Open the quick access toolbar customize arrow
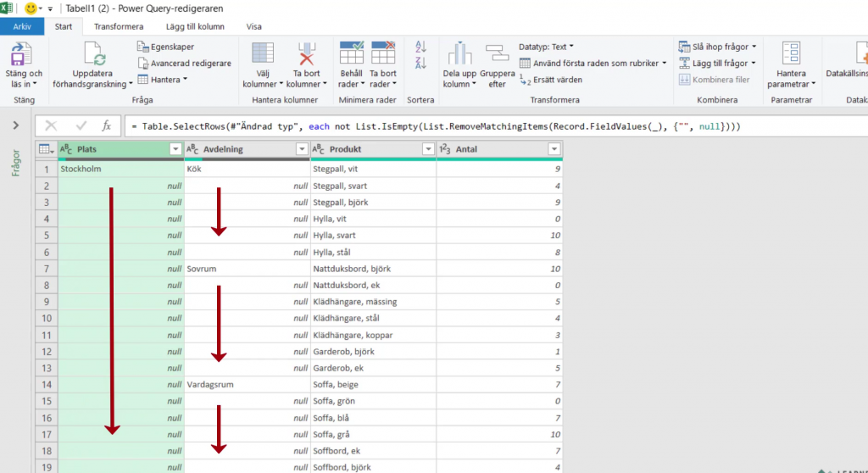The width and height of the screenshot is (868, 473). (50, 8)
